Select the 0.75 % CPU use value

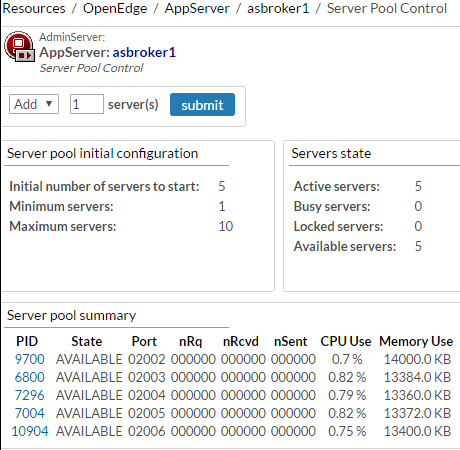click(x=347, y=431)
